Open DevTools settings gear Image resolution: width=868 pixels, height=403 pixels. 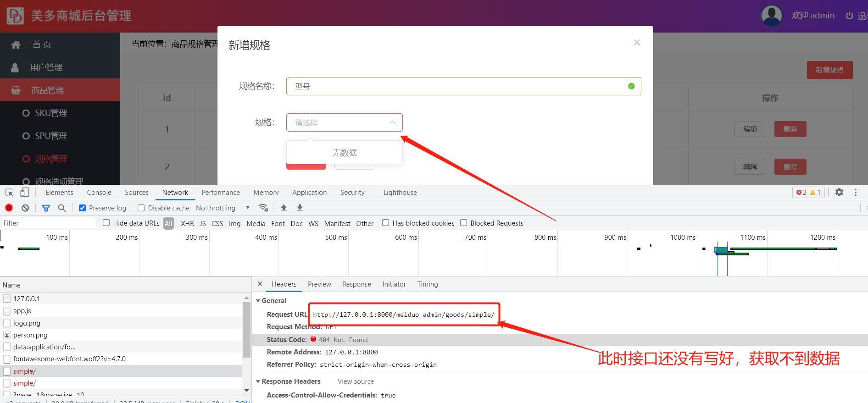[x=839, y=193]
